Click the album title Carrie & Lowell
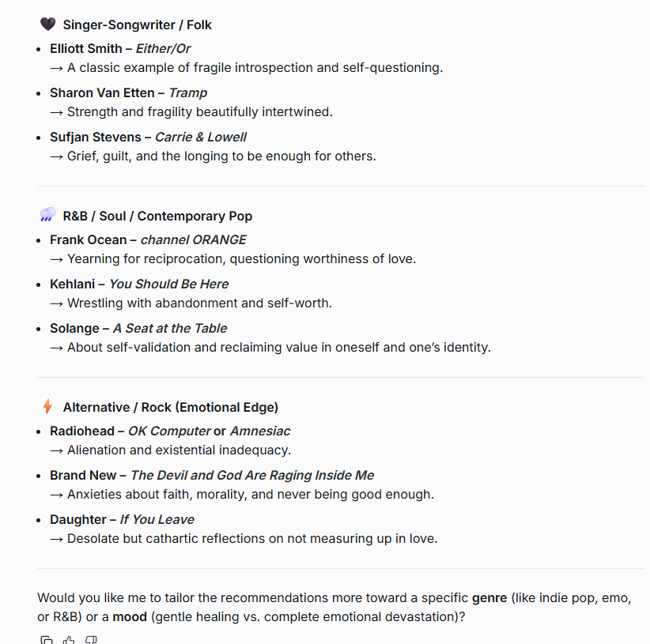The height and width of the screenshot is (644, 650). 201,137
